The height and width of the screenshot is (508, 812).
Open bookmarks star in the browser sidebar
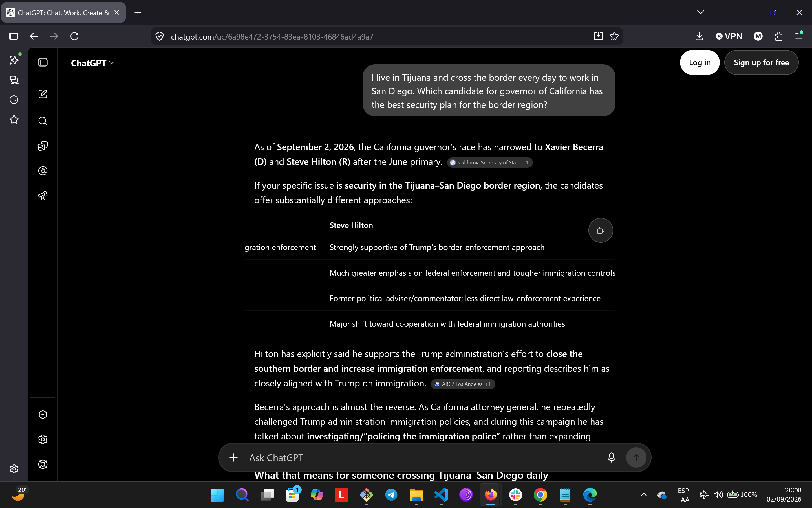14,120
